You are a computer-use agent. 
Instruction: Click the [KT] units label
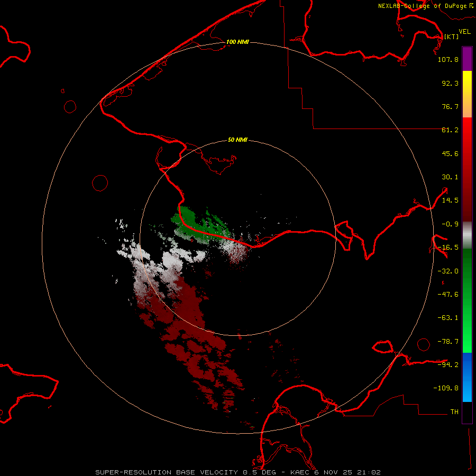coord(451,36)
